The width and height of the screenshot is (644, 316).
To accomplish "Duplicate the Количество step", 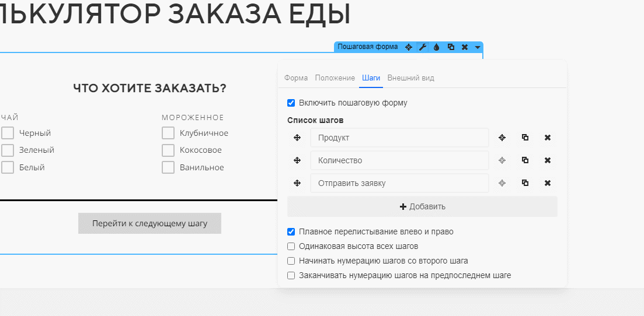I will click(525, 160).
